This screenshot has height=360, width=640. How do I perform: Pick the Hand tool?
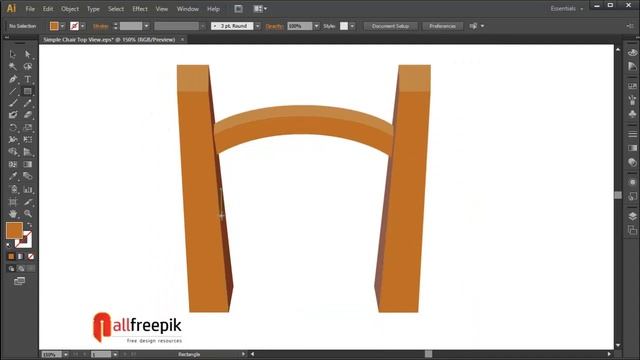pos(13,213)
